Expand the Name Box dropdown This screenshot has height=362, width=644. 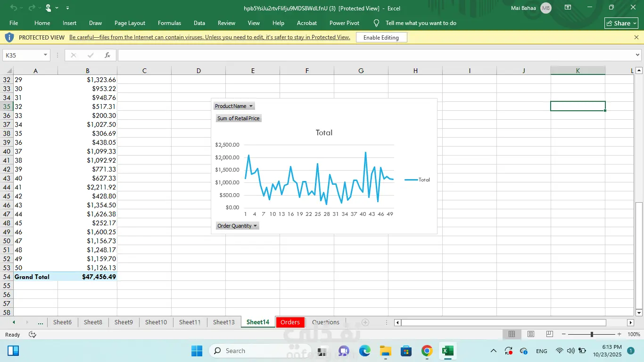[x=45, y=55]
